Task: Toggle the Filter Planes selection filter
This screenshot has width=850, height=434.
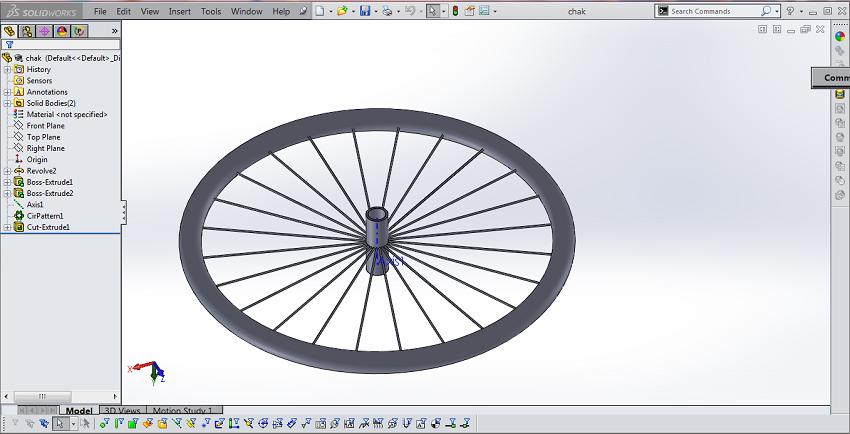Action: (x=191, y=424)
